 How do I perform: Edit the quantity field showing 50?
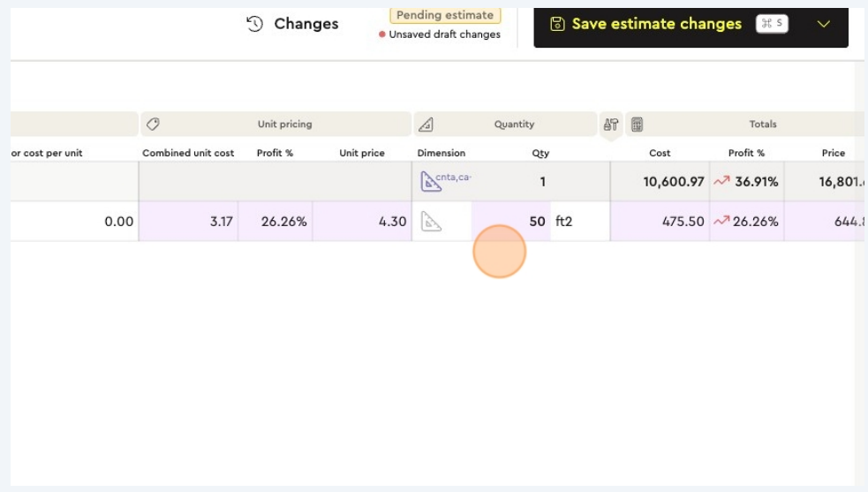click(x=512, y=222)
